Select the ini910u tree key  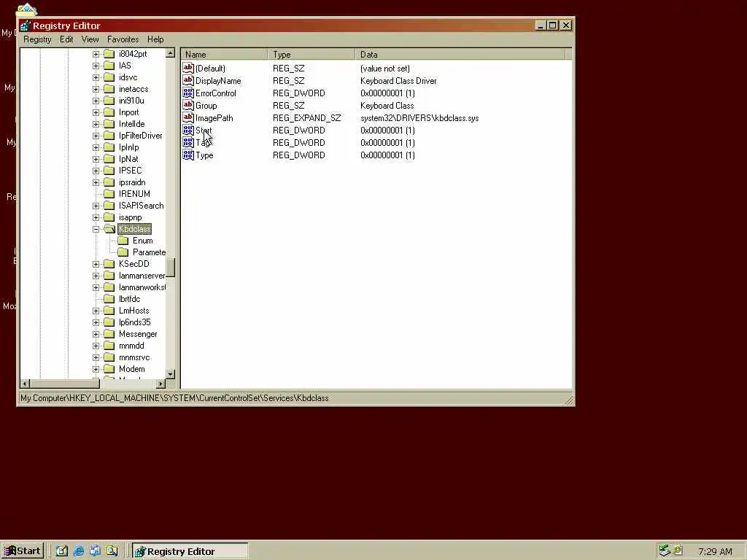click(131, 101)
